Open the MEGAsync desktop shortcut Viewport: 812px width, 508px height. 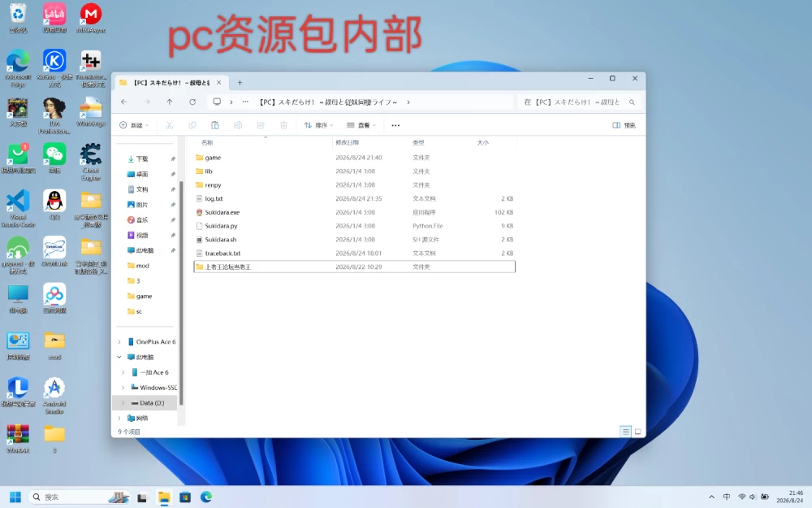pyautogui.click(x=91, y=18)
